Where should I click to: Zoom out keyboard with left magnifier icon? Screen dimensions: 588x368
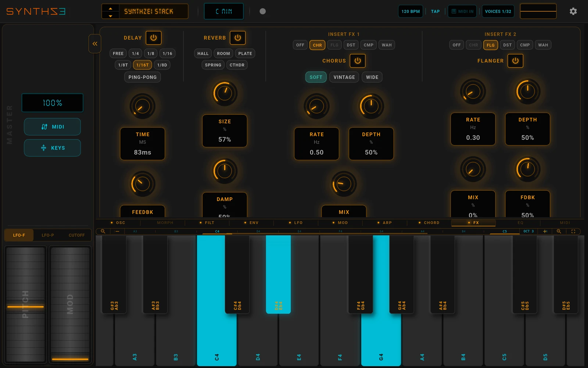pos(103,231)
